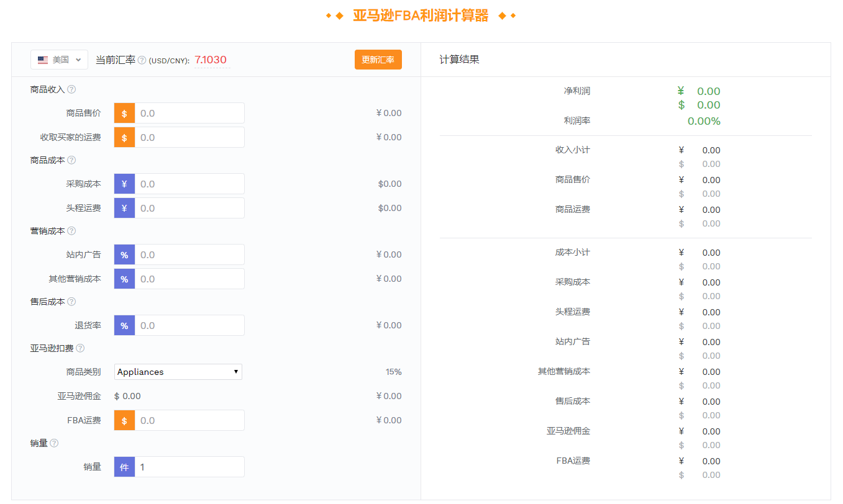843x504 pixels.
Task: Click the 15% commission rate text
Action: 394,372
